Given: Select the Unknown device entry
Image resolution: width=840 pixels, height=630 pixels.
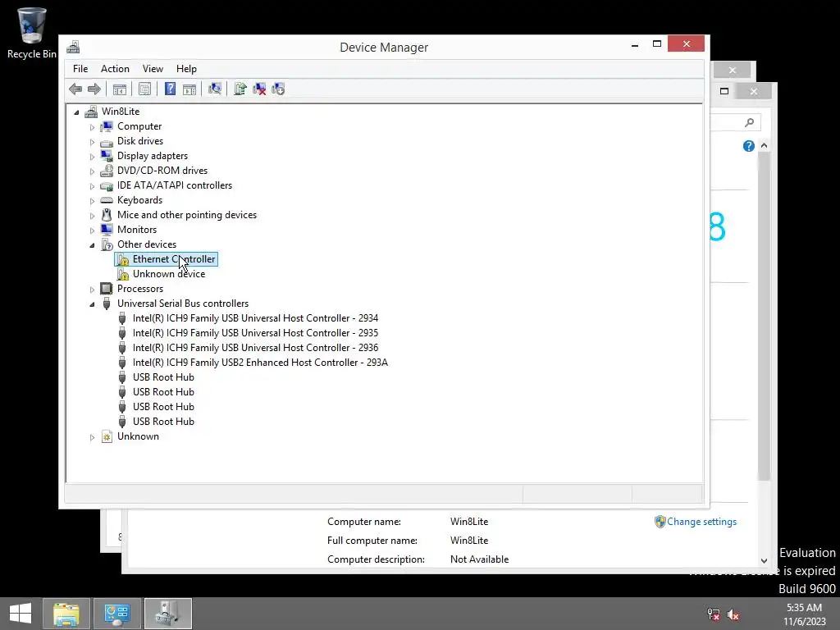Looking at the screenshot, I should coord(169,274).
